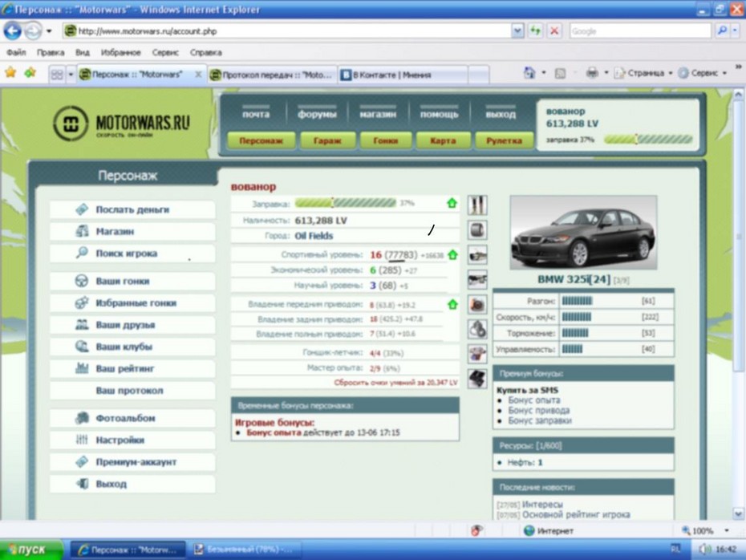Click the Refresh page icon
The width and height of the screenshot is (746, 560).
535,31
